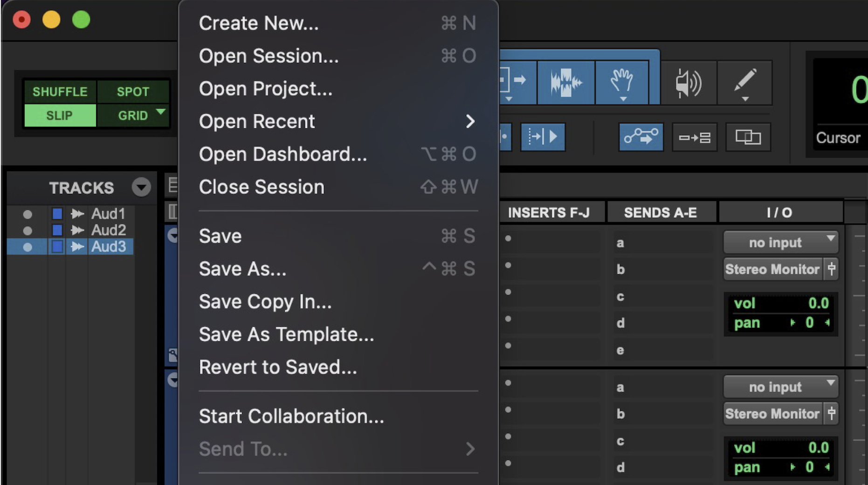Select the Smart waveform tool
Image resolution: width=868 pixels, height=485 pixels.
click(565, 83)
